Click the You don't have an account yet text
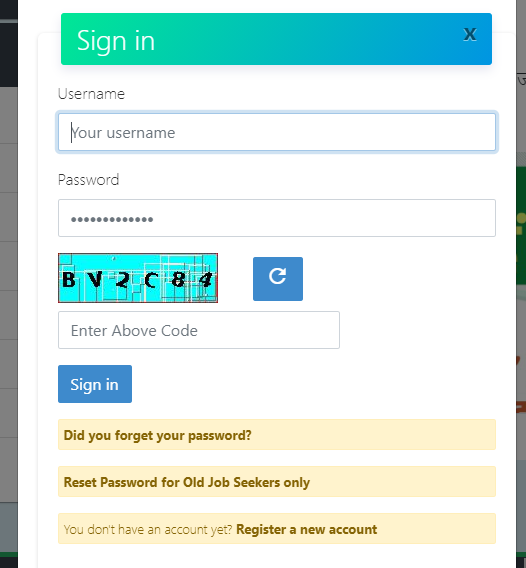Viewport: 526px width, 568px height. (148, 529)
